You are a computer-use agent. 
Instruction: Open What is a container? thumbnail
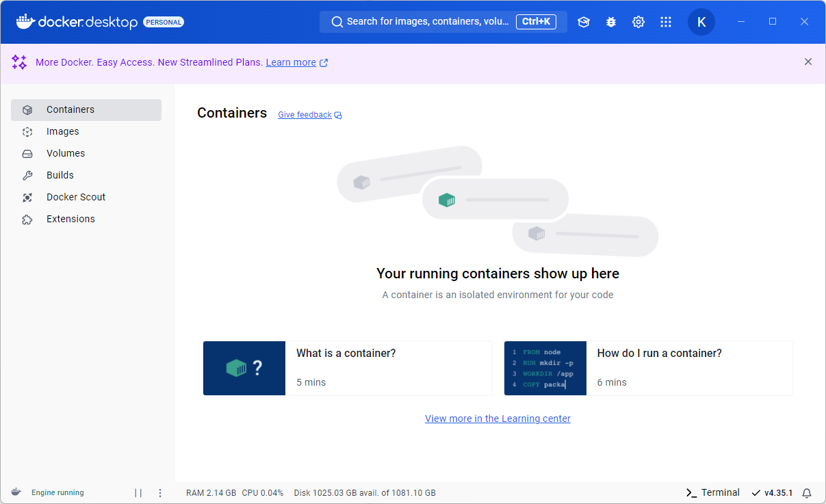tap(244, 368)
